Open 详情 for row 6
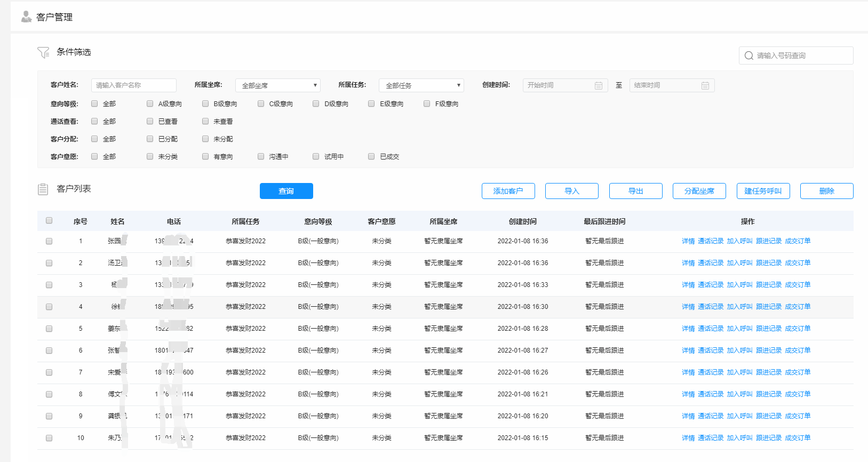The image size is (868, 462). (688, 351)
